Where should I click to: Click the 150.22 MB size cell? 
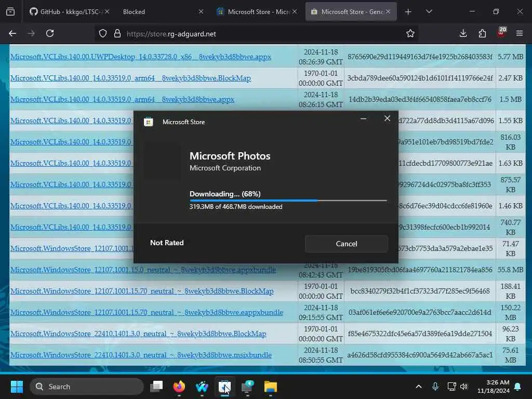(x=510, y=312)
